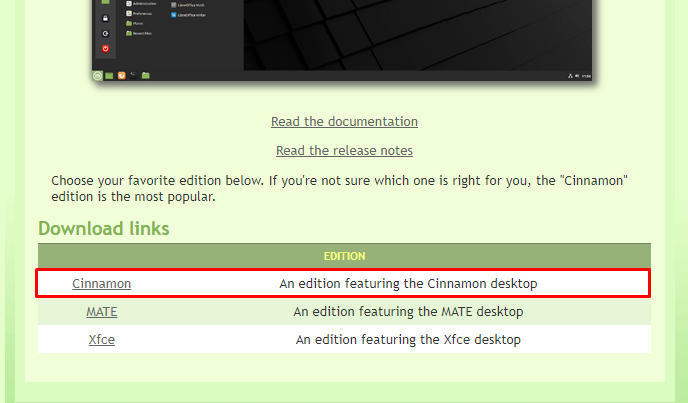Click the network tray icon in preview panel

coord(570,76)
